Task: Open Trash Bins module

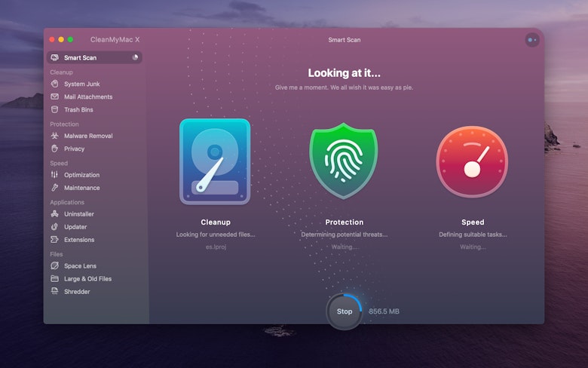Action: [78, 109]
